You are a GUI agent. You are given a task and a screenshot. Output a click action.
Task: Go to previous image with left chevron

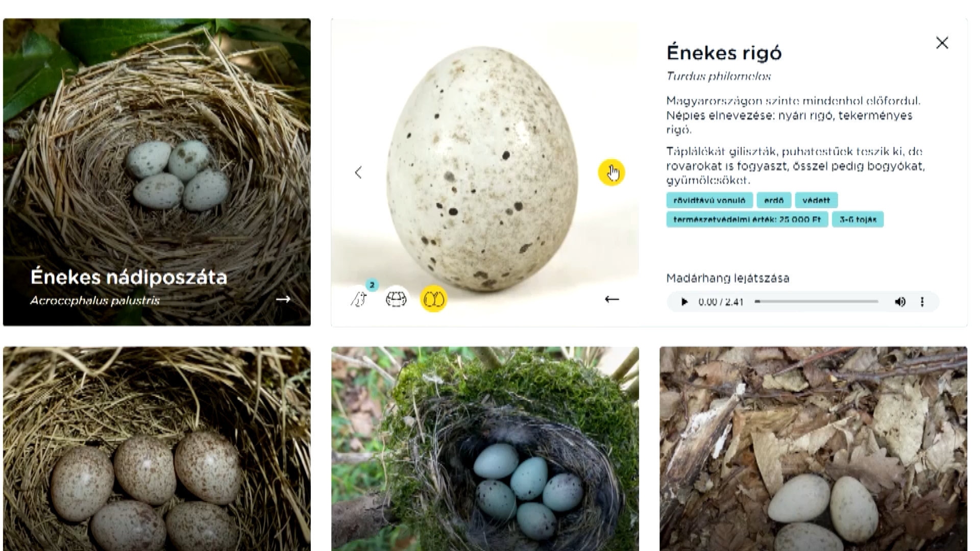(358, 172)
